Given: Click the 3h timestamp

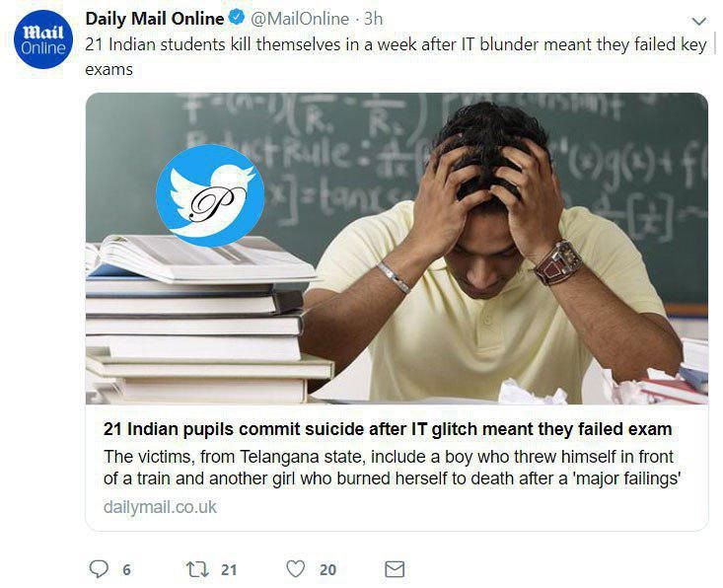Looking at the screenshot, I should click(373, 19).
